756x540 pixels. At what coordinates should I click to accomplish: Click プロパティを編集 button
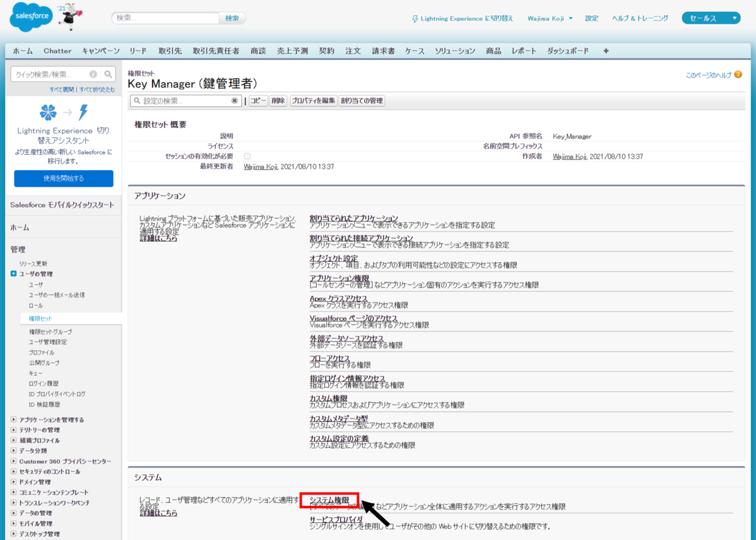tap(313, 101)
